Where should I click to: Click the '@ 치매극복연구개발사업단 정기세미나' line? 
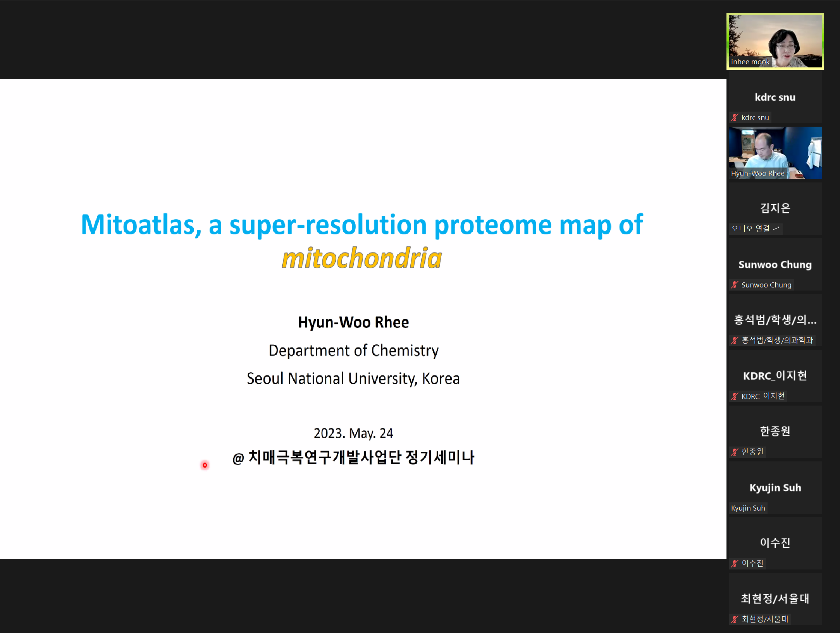coord(353,458)
